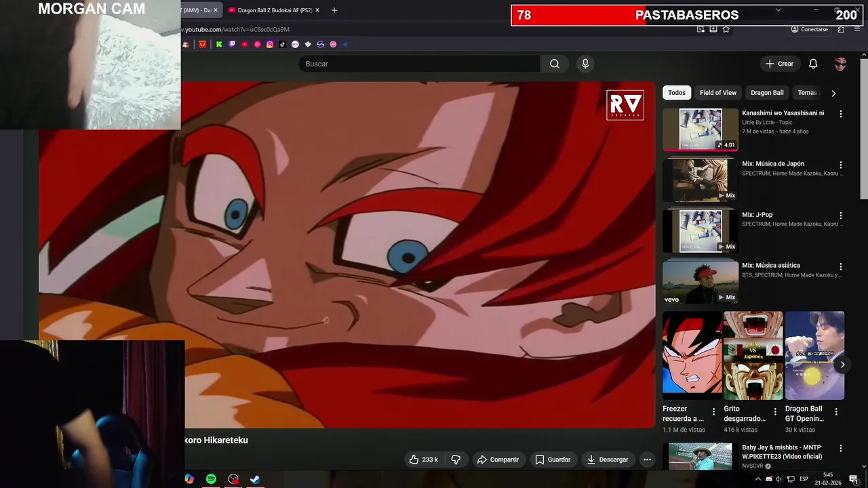
Task: Open Kanashimi wo Yasashisani ni thumbnail
Action: pos(701,129)
